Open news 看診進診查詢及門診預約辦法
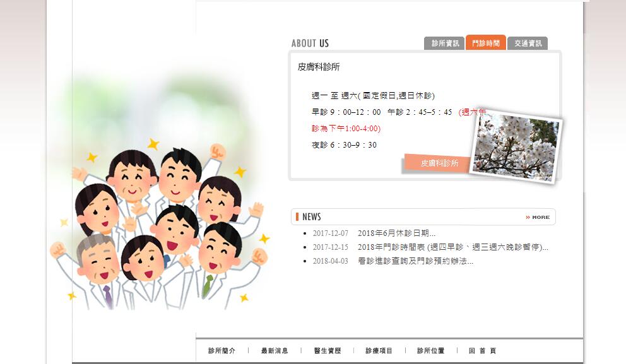The height and width of the screenshot is (364, 626). 415,261
